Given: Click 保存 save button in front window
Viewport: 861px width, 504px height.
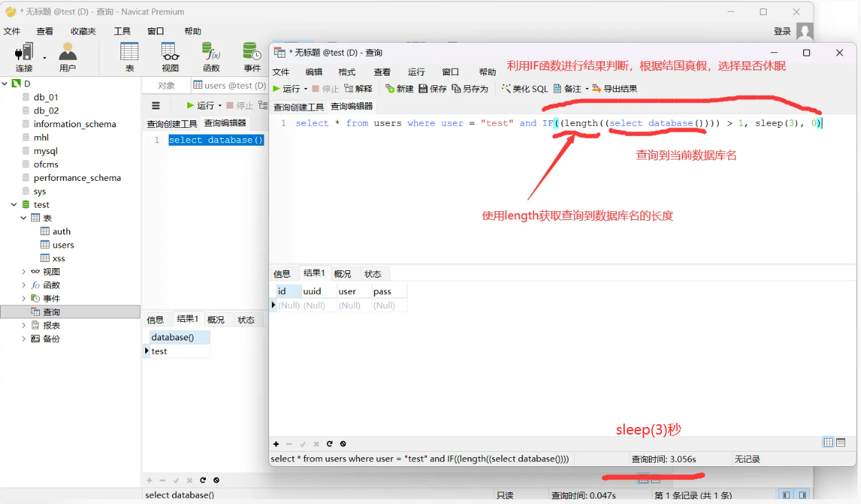Looking at the screenshot, I should (x=432, y=89).
